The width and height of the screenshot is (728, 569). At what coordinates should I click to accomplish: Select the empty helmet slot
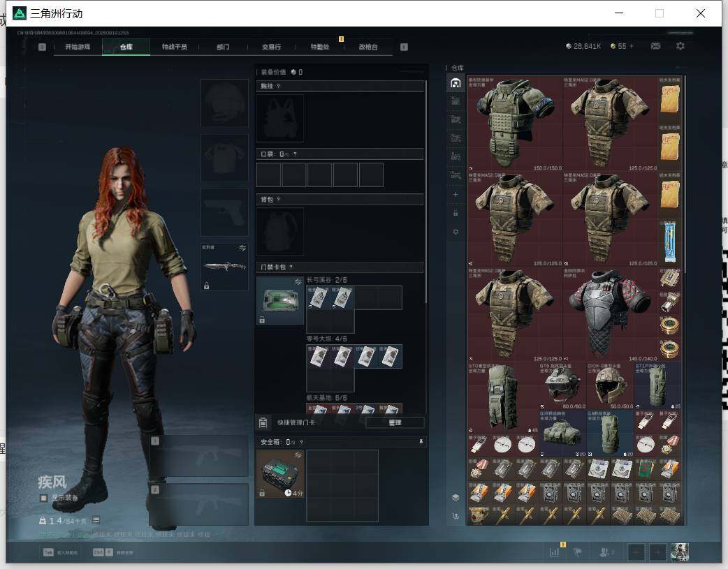click(225, 103)
